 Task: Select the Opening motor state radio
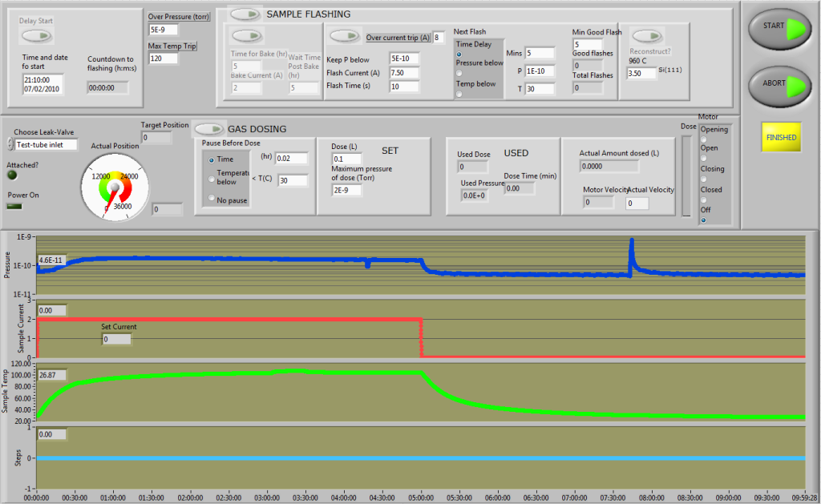704,139
